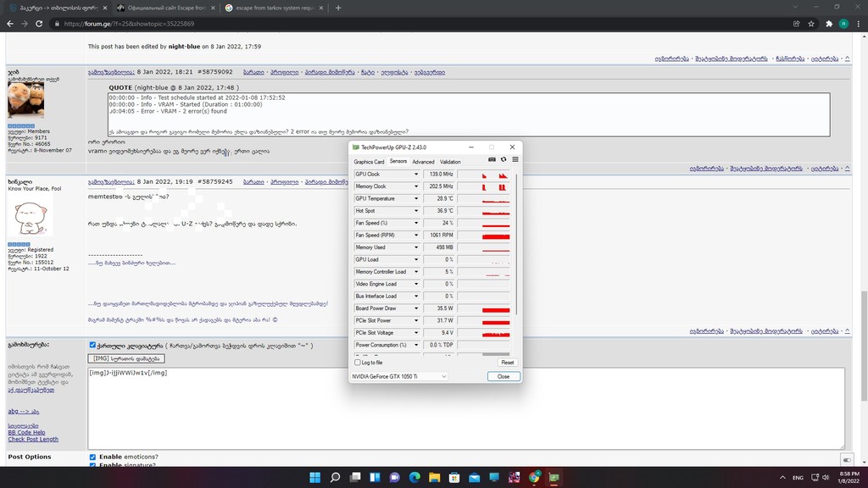The width and height of the screenshot is (868, 488).
Task: Go back in Chrome browser
Action: point(10,24)
